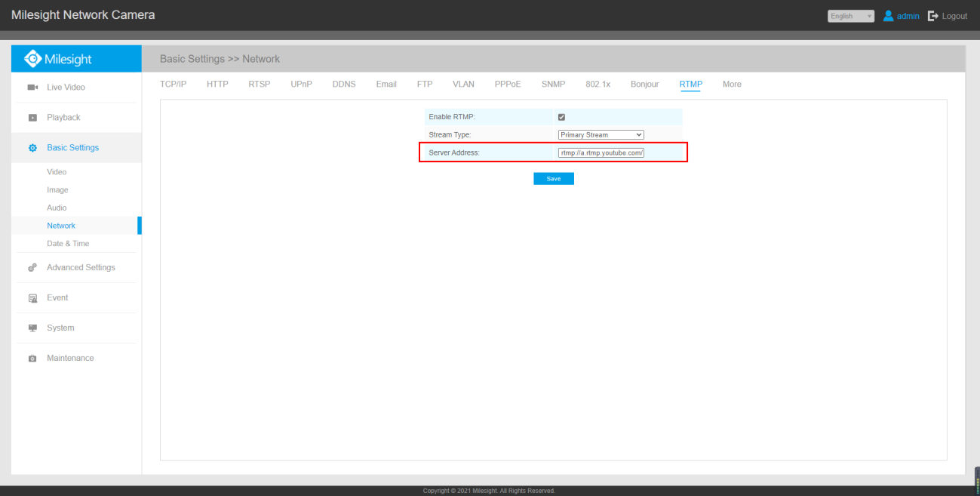980x496 pixels.
Task: Click the Event icon in sidebar
Action: coord(32,298)
